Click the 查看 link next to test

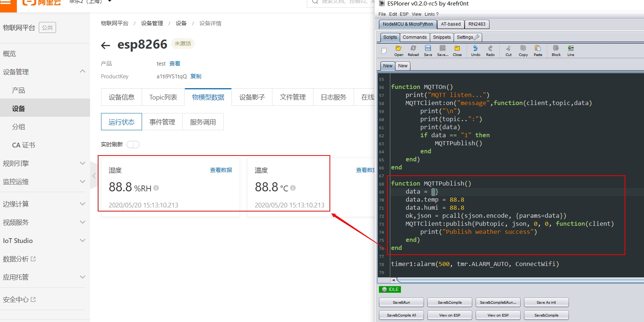[175, 64]
